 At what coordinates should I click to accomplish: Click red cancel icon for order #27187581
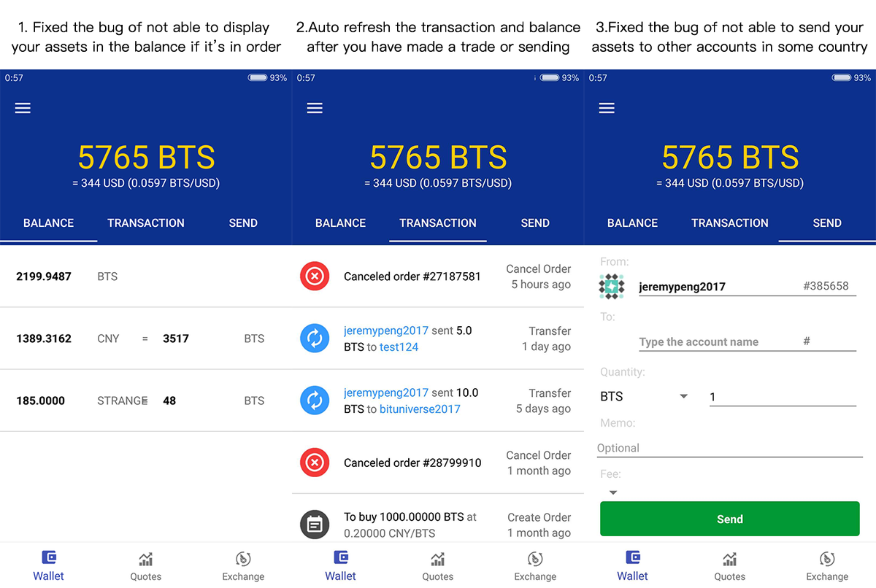(x=315, y=276)
